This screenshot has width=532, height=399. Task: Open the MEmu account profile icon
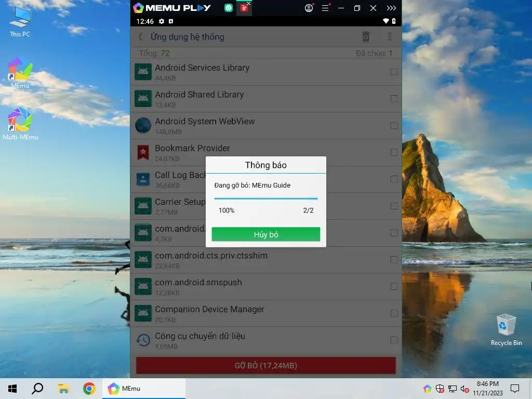309,8
